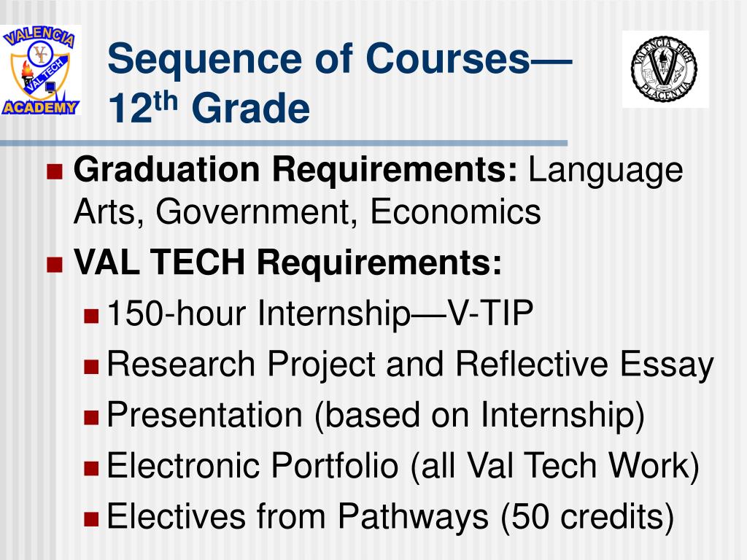Select the Graduation Requirements bold label
747x560 pixels.
[x=295, y=170]
